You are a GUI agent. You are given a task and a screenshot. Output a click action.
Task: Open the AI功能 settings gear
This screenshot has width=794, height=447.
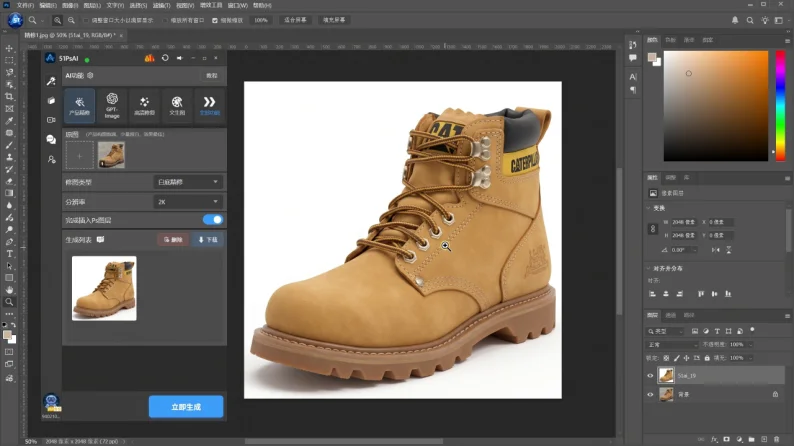click(90, 75)
